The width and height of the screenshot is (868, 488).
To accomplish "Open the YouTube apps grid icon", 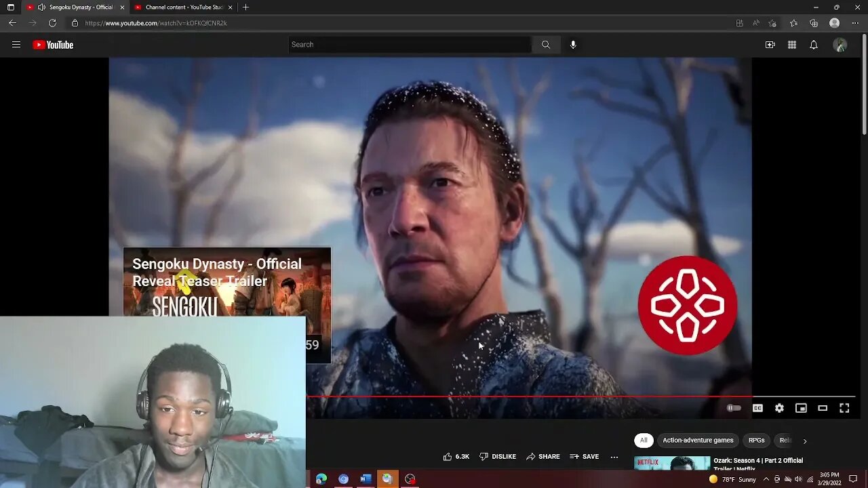I will click(792, 45).
